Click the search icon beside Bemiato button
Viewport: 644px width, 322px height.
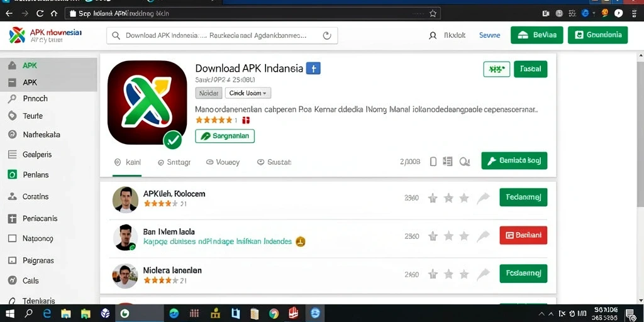[x=465, y=162]
